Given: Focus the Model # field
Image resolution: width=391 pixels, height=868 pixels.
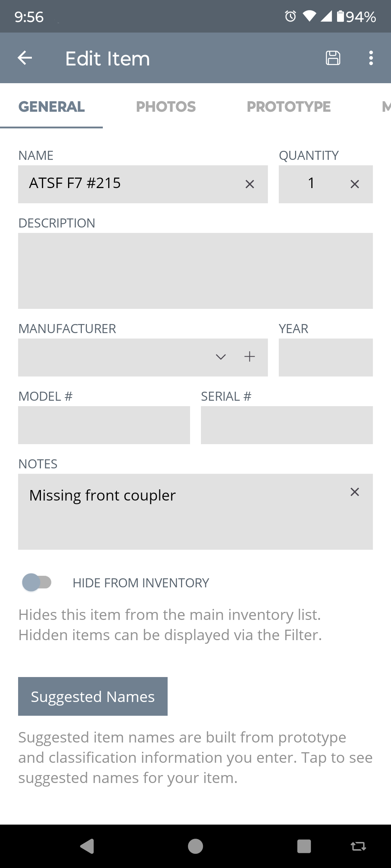Looking at the screenshot, I should point(104,425).
